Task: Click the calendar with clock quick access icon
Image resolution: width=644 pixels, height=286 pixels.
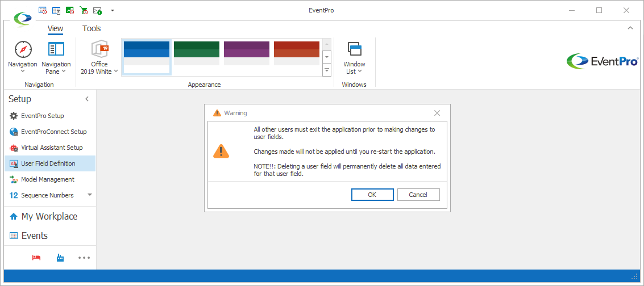Action: coord(43,11)
